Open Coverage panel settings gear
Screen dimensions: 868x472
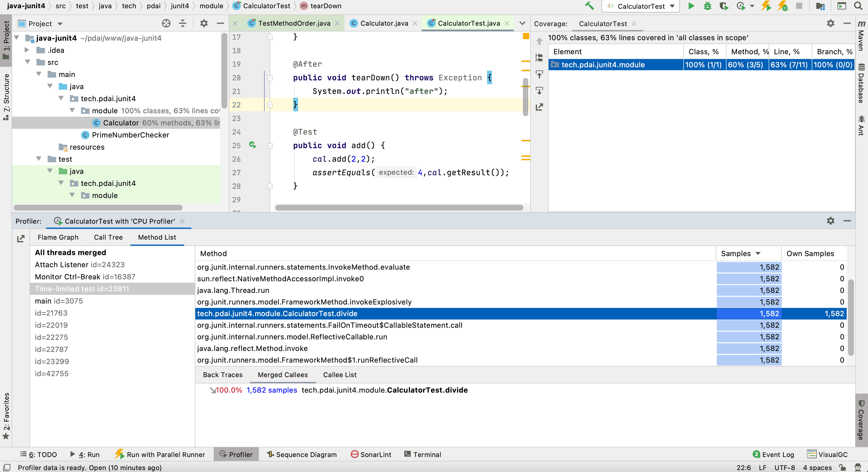pos(830,23)
